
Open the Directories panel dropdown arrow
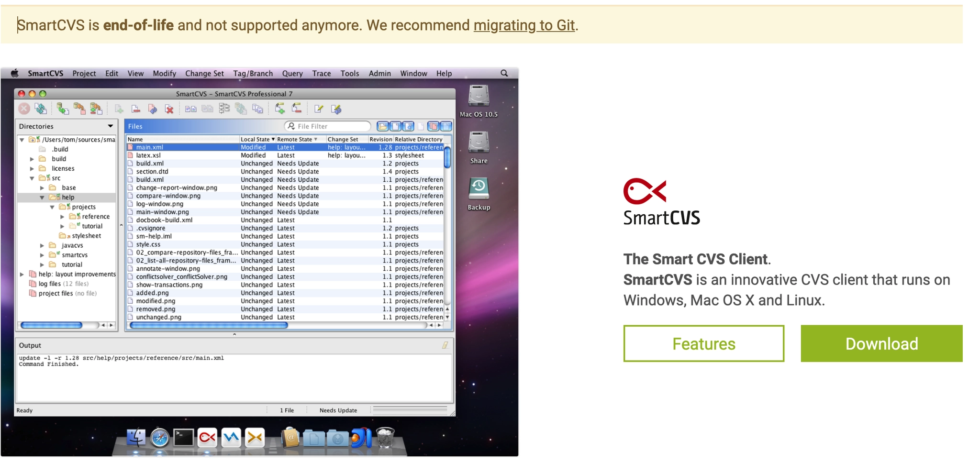pos(111,126)
